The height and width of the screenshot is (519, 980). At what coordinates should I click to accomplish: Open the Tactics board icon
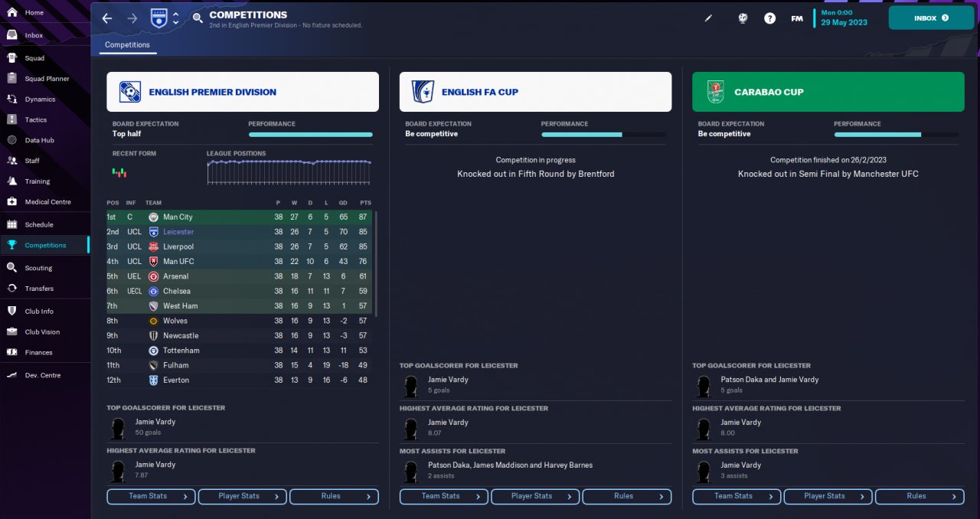coord(11,120)
